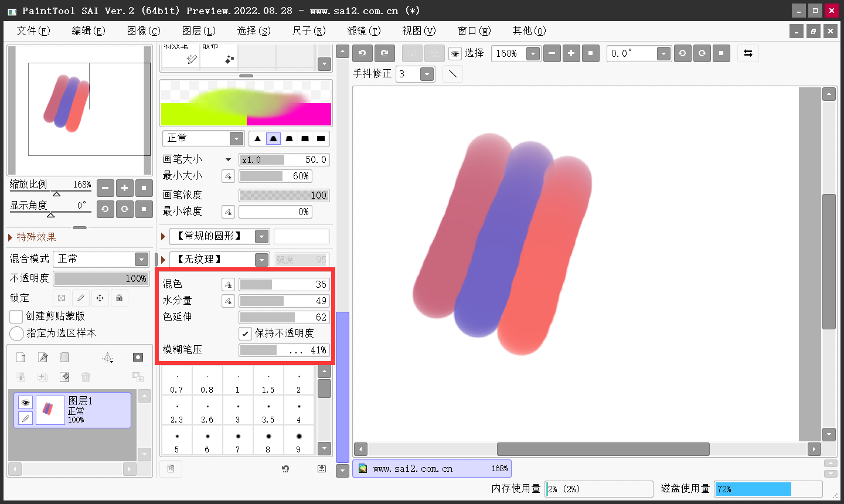Screen dimensions: 844x504
Task: Toggle lock all padlock icon
Action: [120, 298]
